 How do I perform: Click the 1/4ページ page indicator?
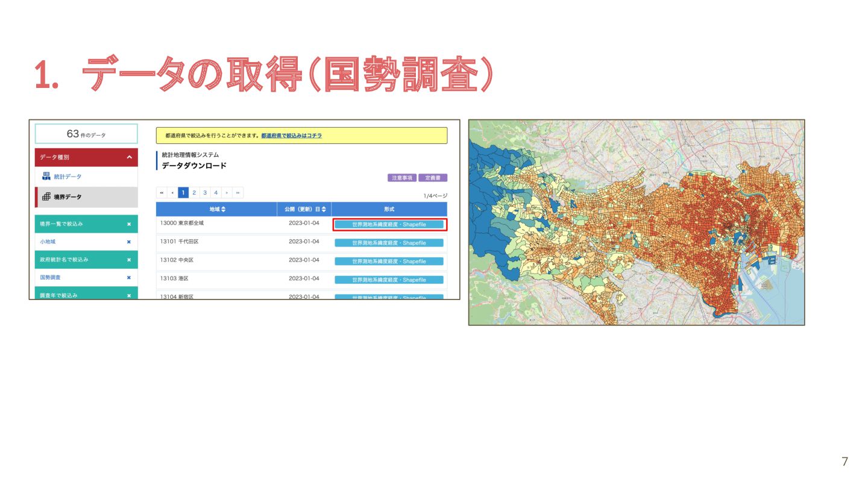click(x=435, y=196)
